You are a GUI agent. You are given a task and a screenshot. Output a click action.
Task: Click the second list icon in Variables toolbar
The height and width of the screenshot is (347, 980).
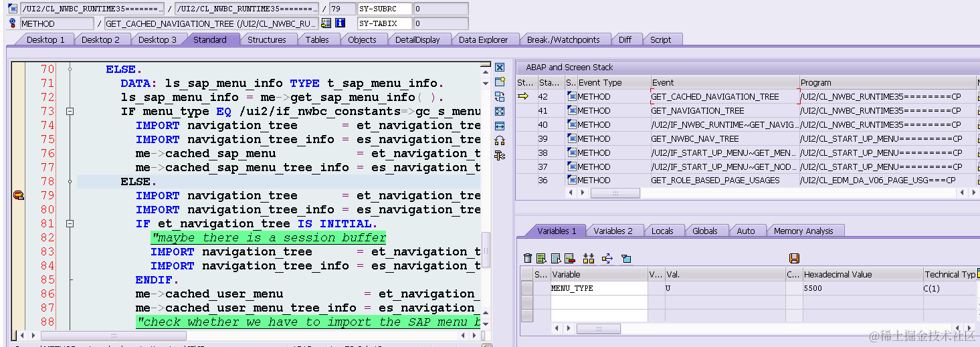point(555,259)
